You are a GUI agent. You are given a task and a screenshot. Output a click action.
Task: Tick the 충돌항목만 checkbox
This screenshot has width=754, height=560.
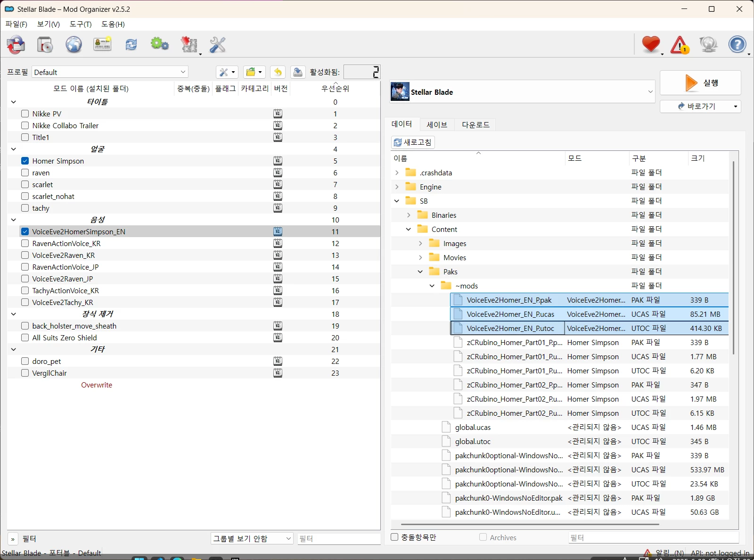coord(395,537)
